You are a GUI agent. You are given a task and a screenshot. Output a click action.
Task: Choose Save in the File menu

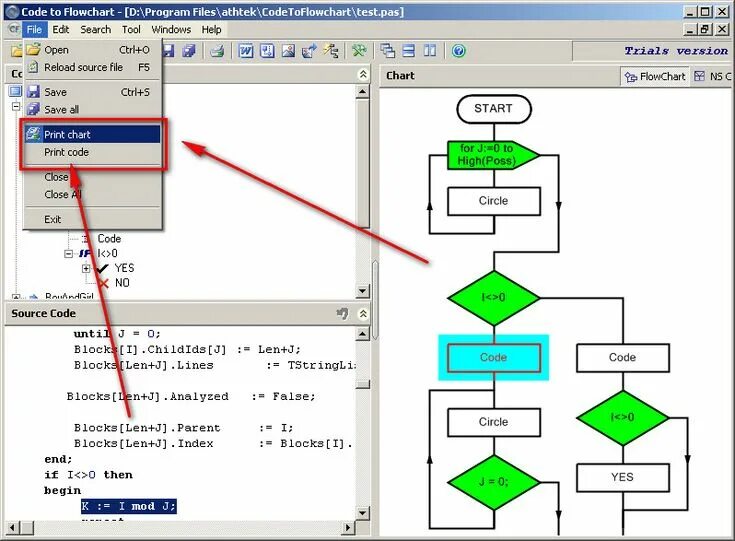pyautogui.click(x=92, y=92)
